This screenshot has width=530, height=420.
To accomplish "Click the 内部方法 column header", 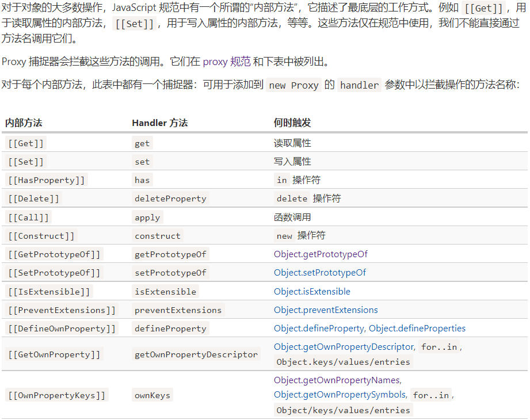I will click(24, 123).
